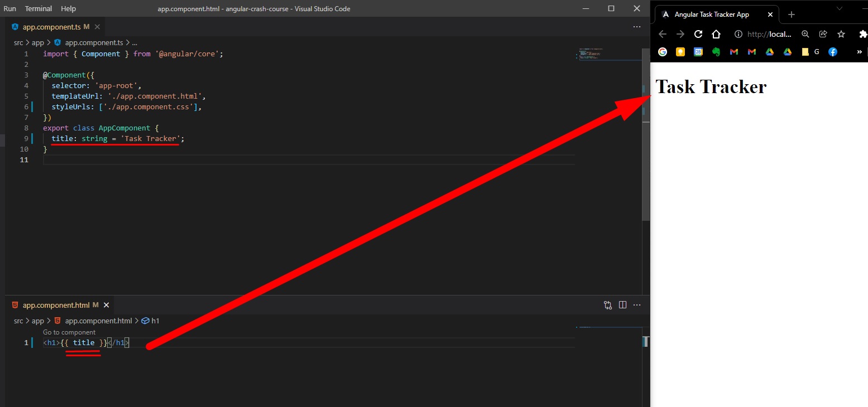Click the 'Task Tracker' heading in the browser
The width and height of the screenshot is (868, 407).
coord(711,86)
